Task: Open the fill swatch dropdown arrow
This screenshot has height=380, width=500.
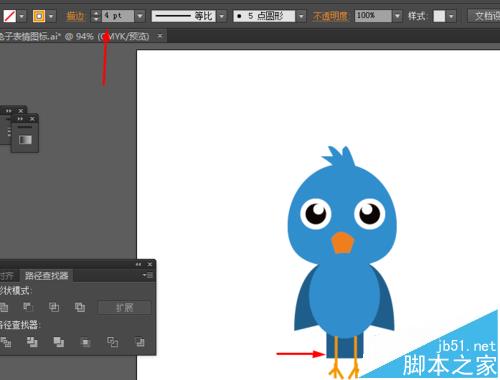Action: [x=22, y=16]
